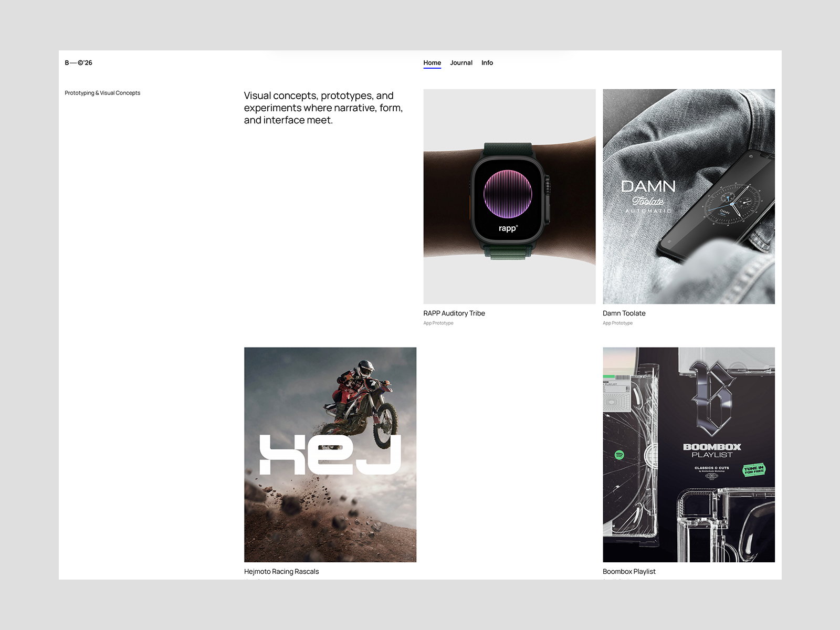The image size is (840, 630).
Task: Open the Home nav item
Action: click(432, 62)
